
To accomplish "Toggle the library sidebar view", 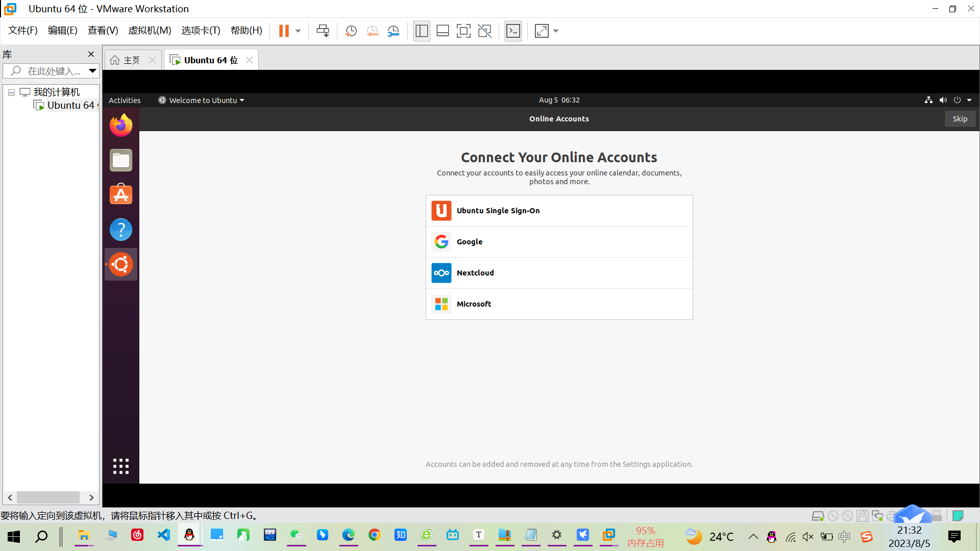I will tap(422, 31).
